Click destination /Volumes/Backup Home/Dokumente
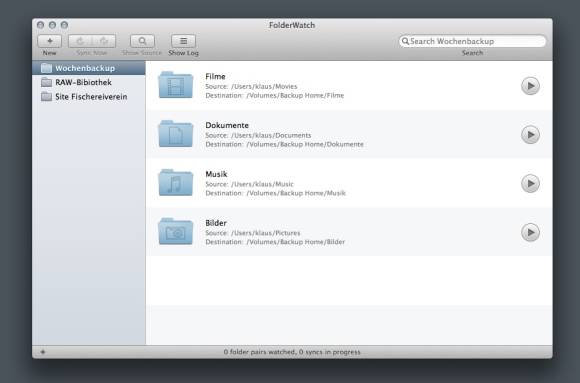 tap(305, 144)
